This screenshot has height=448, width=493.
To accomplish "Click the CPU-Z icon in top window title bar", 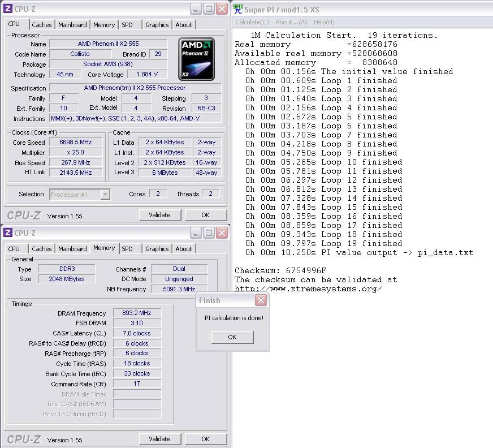I will [8, 9].
